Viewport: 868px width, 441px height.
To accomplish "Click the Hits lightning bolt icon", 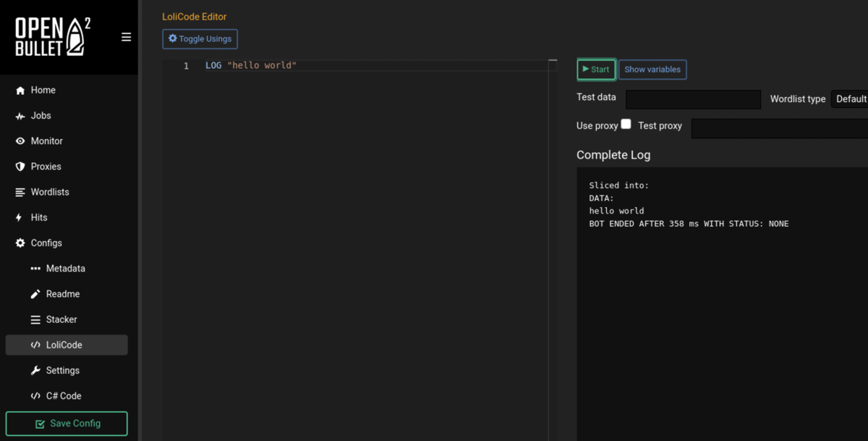I will [20, 217].
